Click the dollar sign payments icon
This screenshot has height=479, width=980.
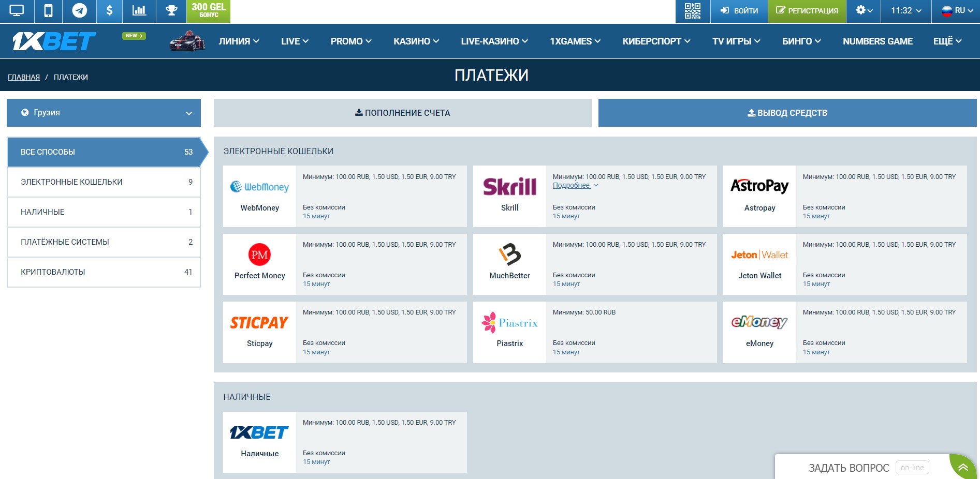[x=109, y=11]
